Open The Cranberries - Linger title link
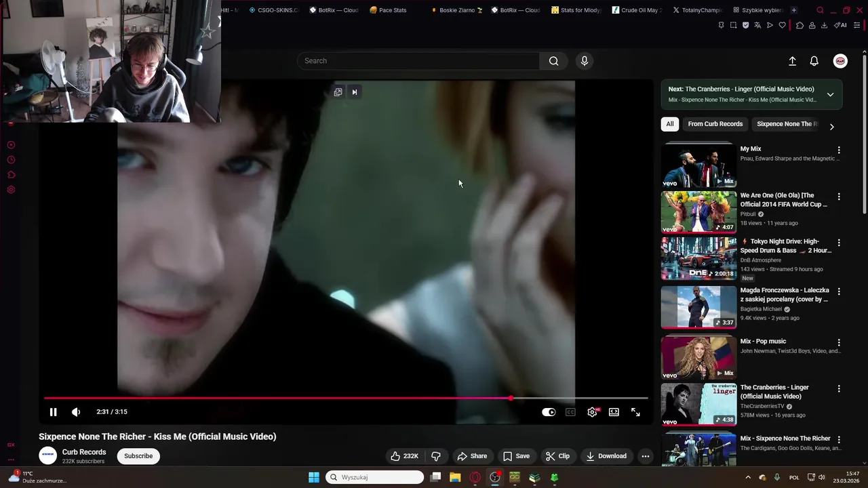868x488 pixels. tap(774, 392)
